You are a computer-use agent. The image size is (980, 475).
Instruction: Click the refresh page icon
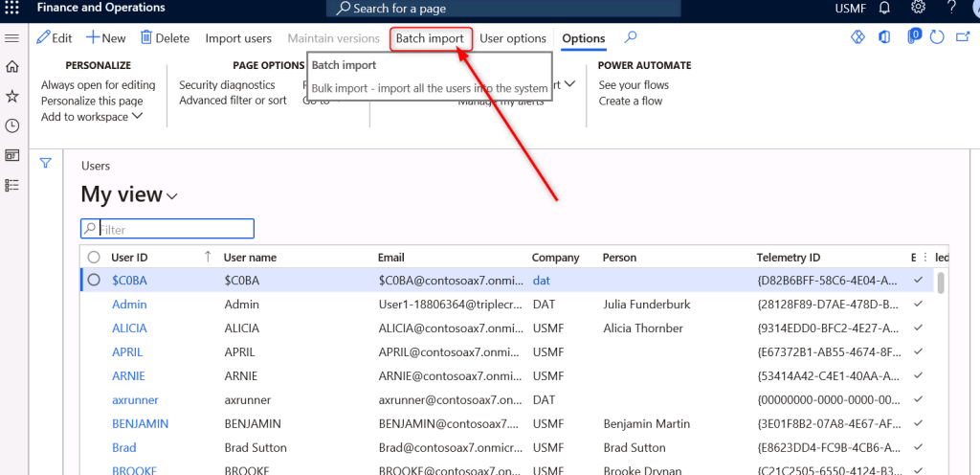(937, 38)
